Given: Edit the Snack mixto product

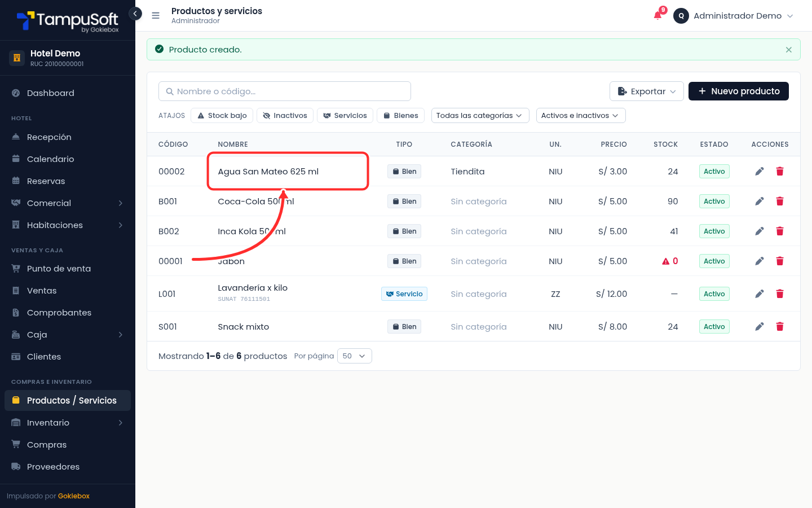Looking at the screenshot, I should [x=760, y=327].
